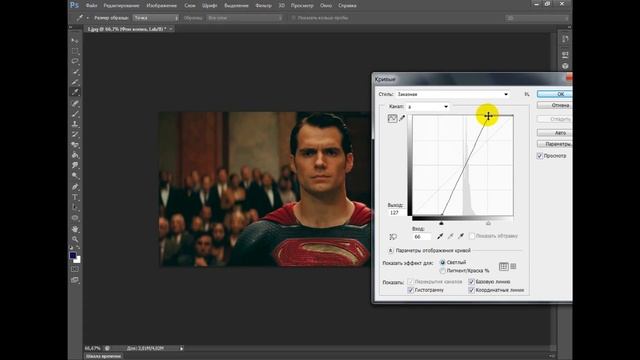The width and height of the screenshot is (640, 360).
Task: Select the Crop tool
Action: click(x=75, y=82)
